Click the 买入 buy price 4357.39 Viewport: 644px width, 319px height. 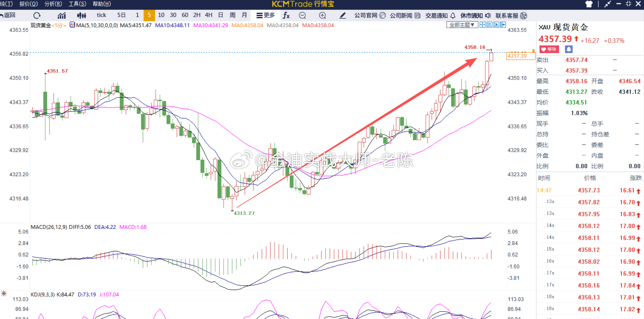[x=576, y=71]
